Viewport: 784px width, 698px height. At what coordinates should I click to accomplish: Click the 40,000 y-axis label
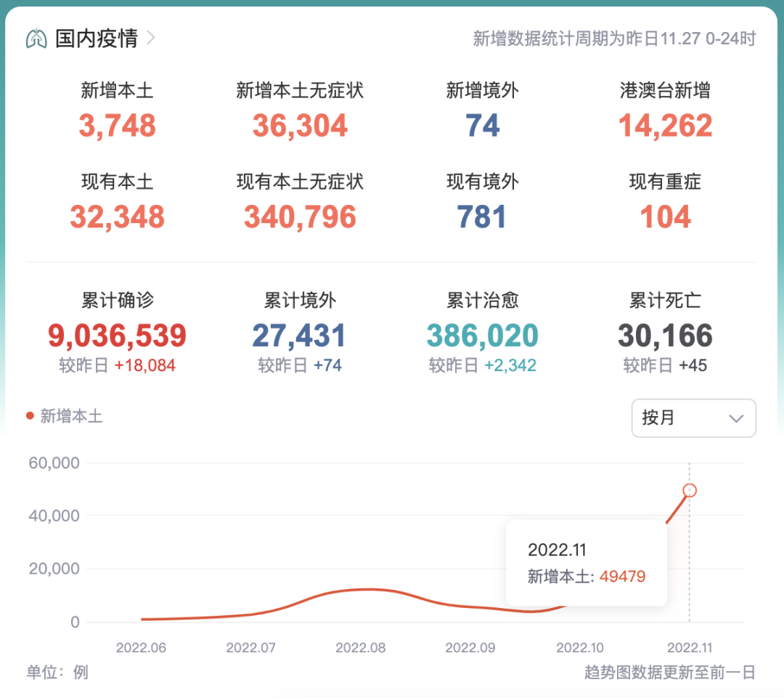[54, 516]
